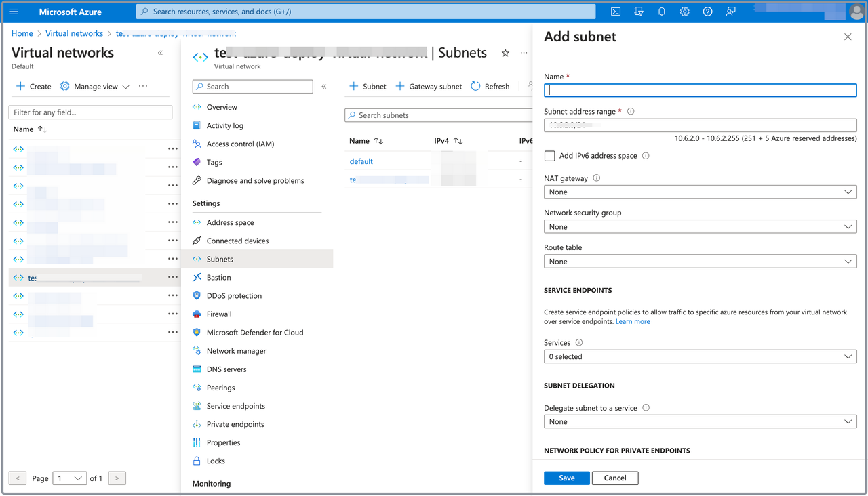Click the Learn more link
This screenshot has width=868, height=496.
click(x=633, y=321)
